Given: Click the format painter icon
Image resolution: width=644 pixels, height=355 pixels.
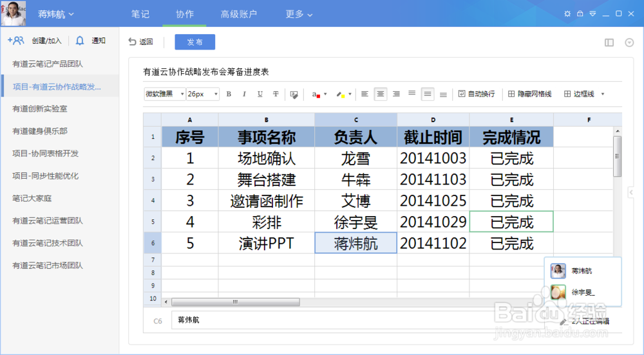Looking at the screenshot, I should click(294, 95).
